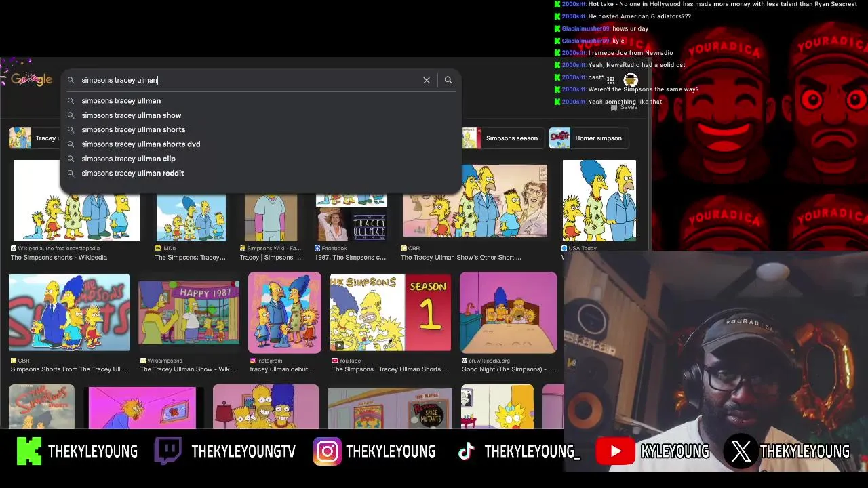Open the USA Today image result

pos(599,201)
